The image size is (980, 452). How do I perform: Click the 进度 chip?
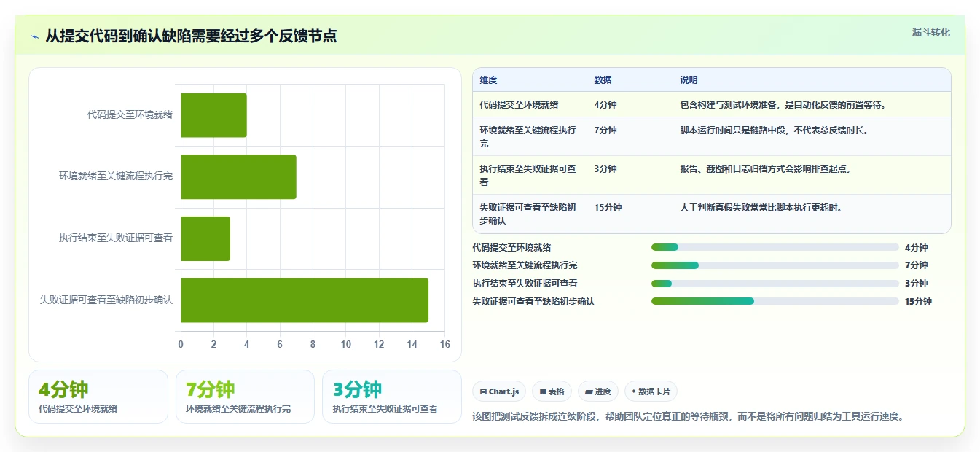(x=598, y=391)
